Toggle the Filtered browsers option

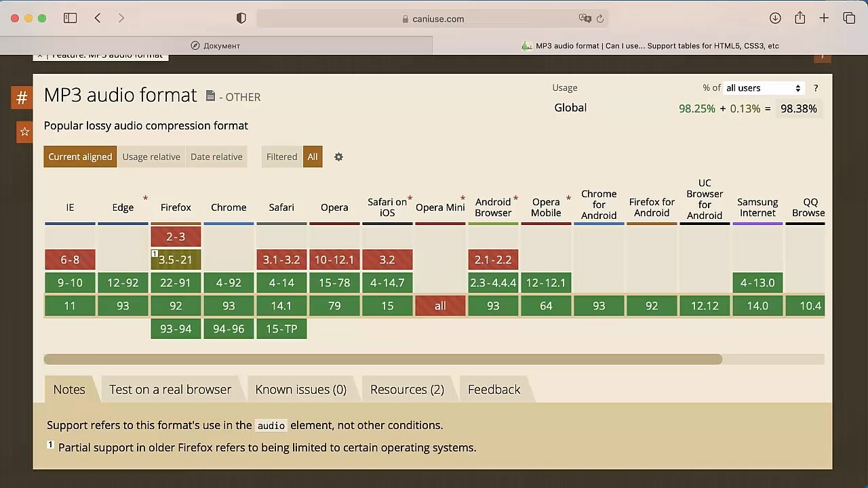point(281,157)
